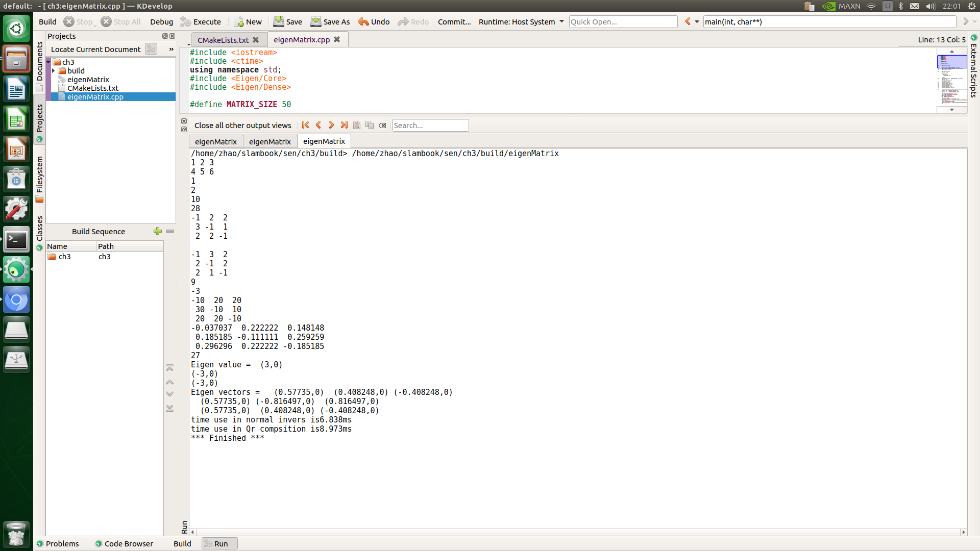Click Close all other output views

pyautogui.click(x=242, y=125)
